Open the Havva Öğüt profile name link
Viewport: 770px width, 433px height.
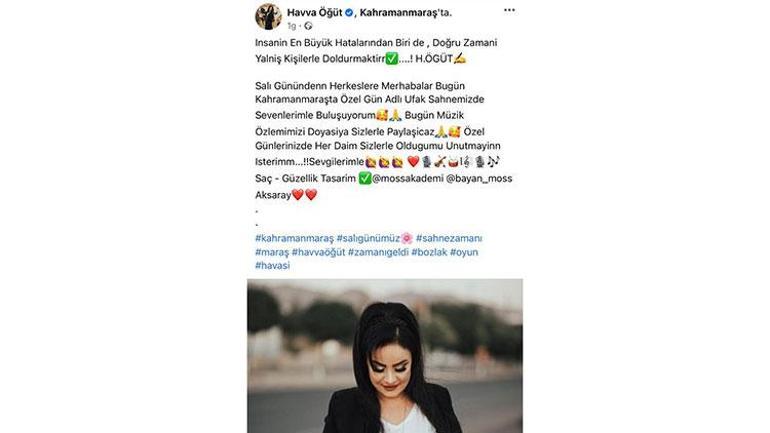click(x=314, y=13)
